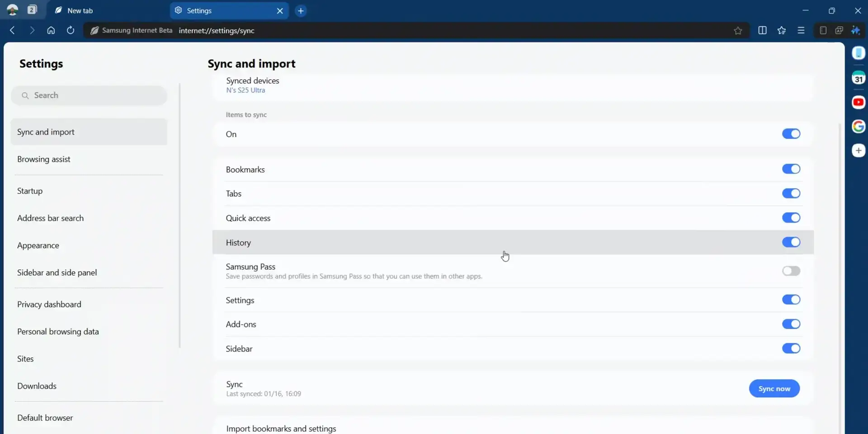The width and height of the screenshot is (868, 434).
Task: Click in the settings Search field
Action: click(x=89, y=95)
